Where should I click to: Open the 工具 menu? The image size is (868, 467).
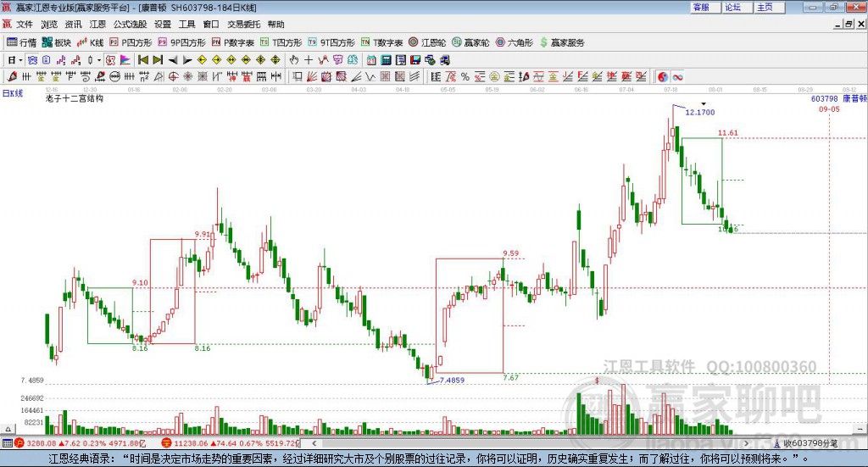tap(186, 25)
